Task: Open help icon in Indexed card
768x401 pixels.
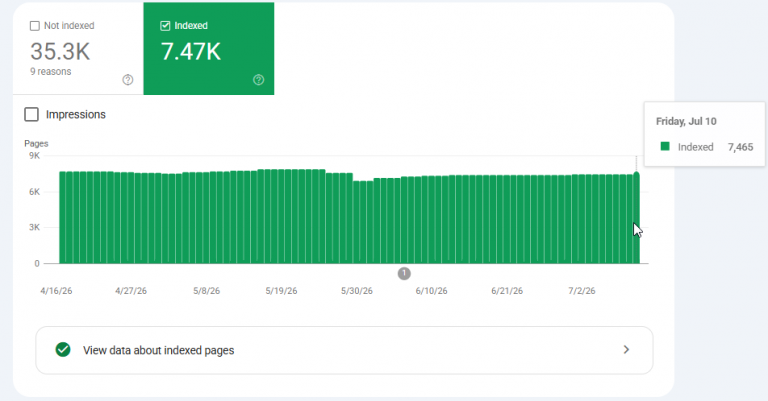Action: pyautogui.click(x=259, y=80)
